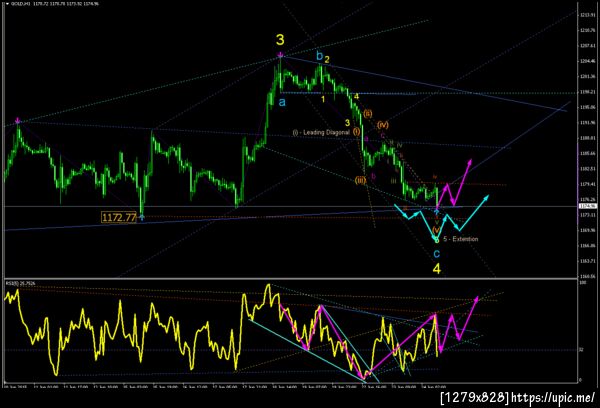Screen dimensions: 600x408
Task: Click the 1198.21 value on price scale
Action: (x=589, y=92)
